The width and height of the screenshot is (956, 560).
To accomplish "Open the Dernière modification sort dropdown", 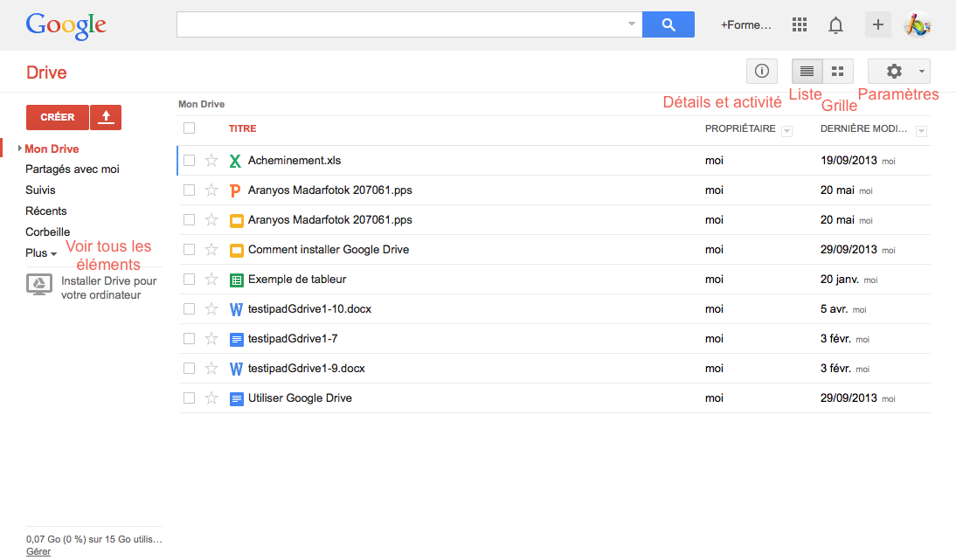I will pos(922,131).
